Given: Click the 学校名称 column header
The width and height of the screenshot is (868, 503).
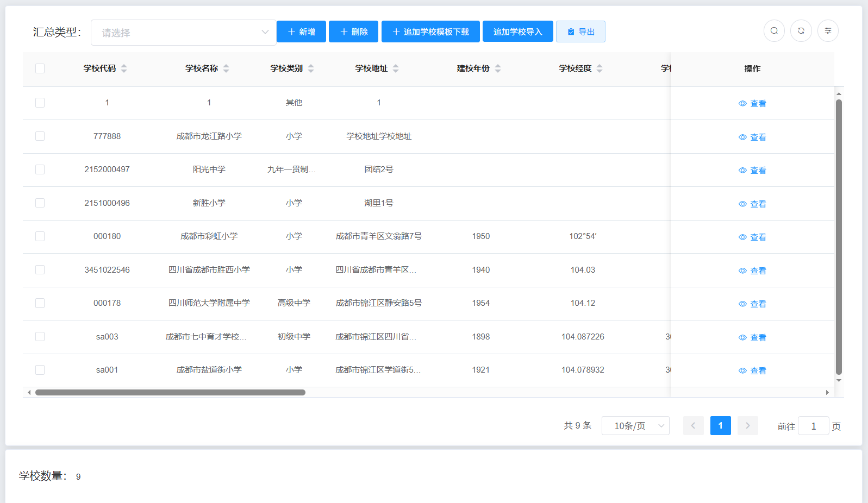Looking at the screenshot, I should coord(202,68).
